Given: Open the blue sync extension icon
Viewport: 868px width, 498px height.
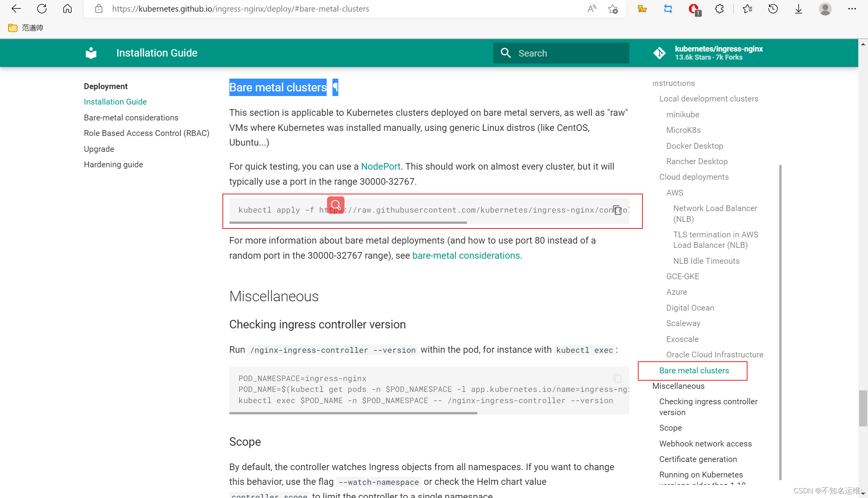Looking at the screenshot, I should coord(668,9).
